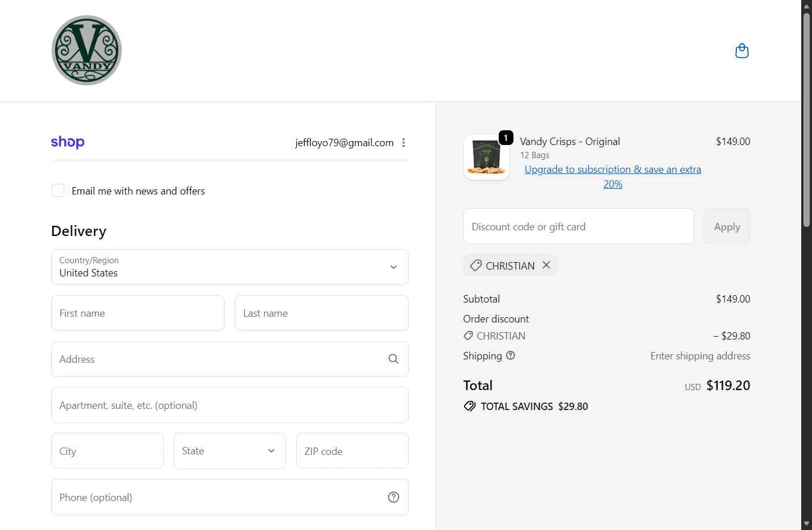Click the phone field help icon
This screenshot has height=530, width=812.
coord(393,497)
